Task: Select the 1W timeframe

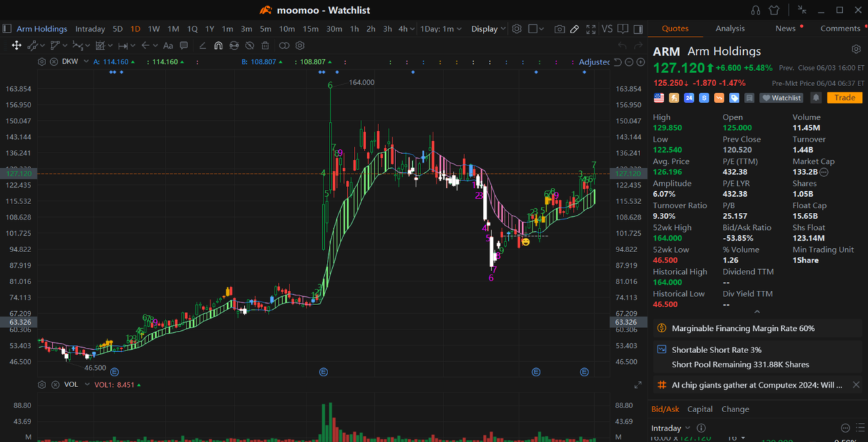Action: (154, 29)
